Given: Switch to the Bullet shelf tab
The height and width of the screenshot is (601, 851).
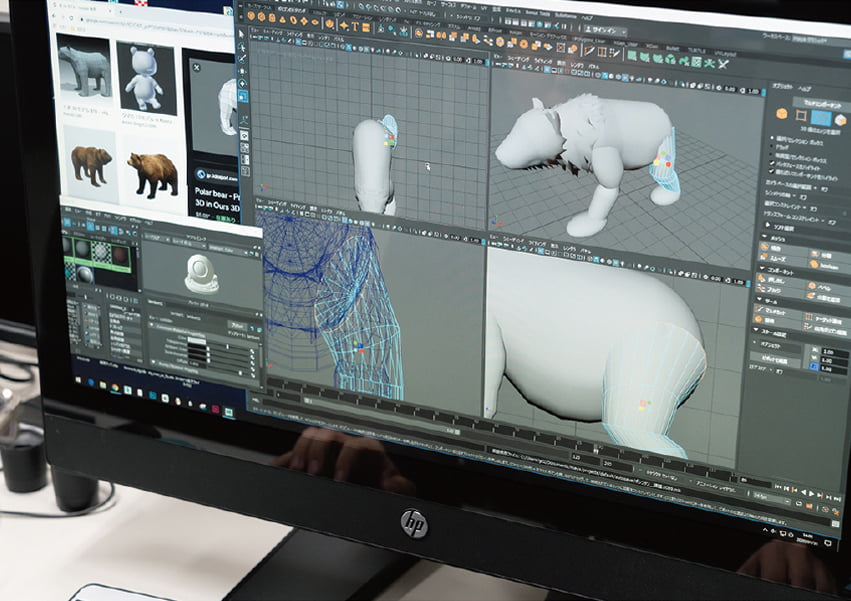Looking at the screenshot, I should [x=672, y=48].
